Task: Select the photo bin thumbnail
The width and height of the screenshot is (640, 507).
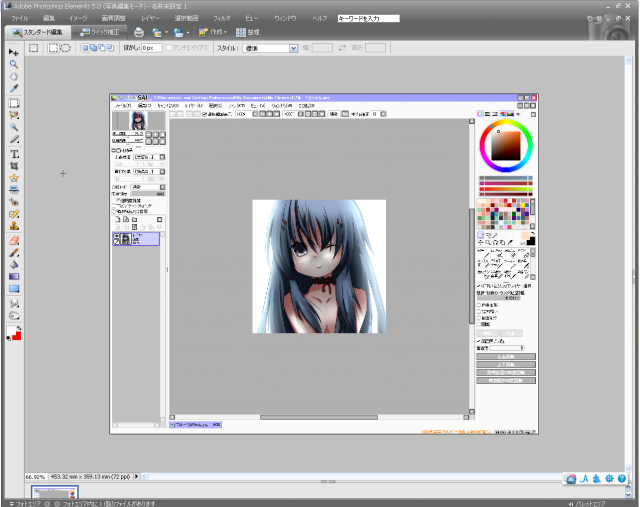Action: pyautogui.click(x=55, y=492)
